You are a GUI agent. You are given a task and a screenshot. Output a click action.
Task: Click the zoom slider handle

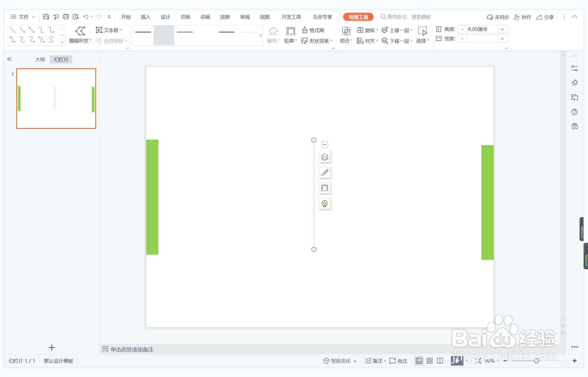[x=536, y=361]
